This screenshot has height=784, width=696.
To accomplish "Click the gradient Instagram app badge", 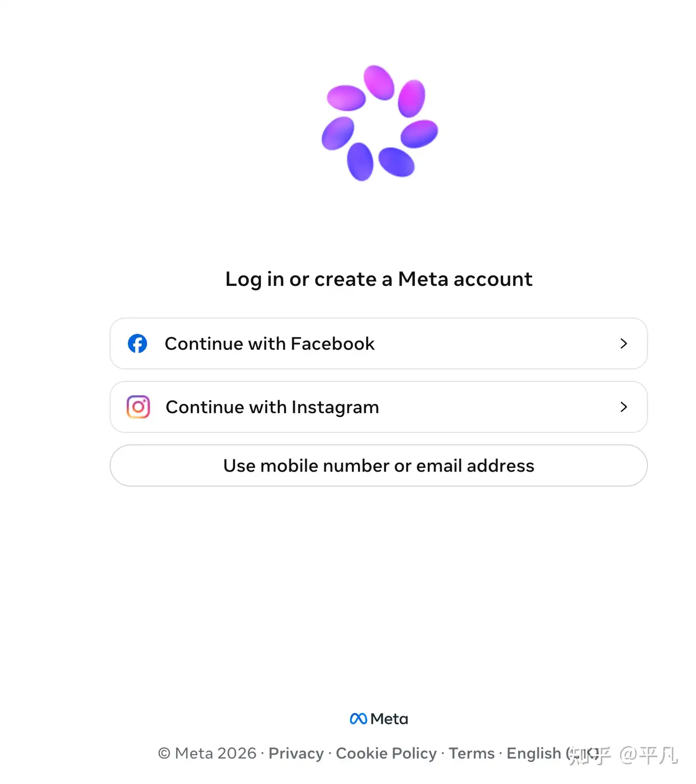I will coord(137,407).
